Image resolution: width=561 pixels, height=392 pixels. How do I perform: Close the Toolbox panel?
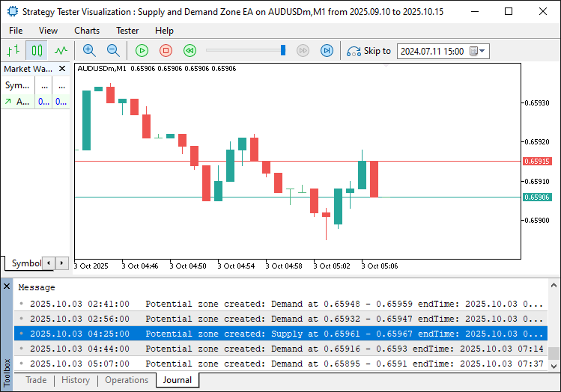click(x=7, y=286)
